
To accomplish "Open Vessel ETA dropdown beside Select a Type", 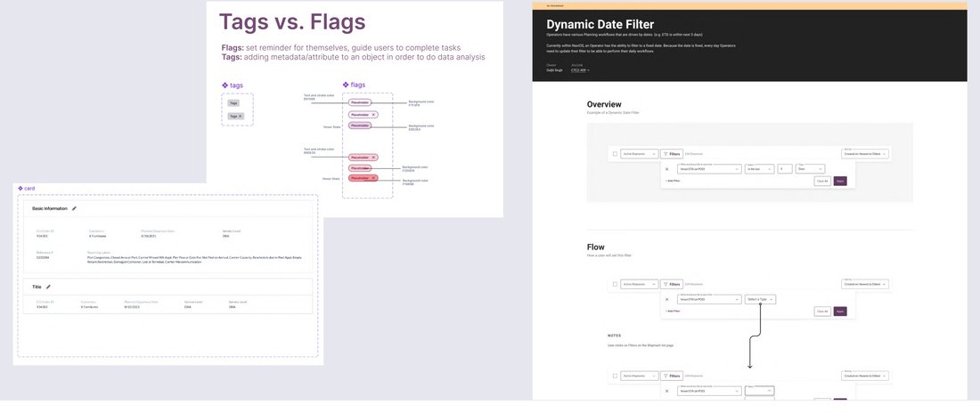I will (709, 299).
